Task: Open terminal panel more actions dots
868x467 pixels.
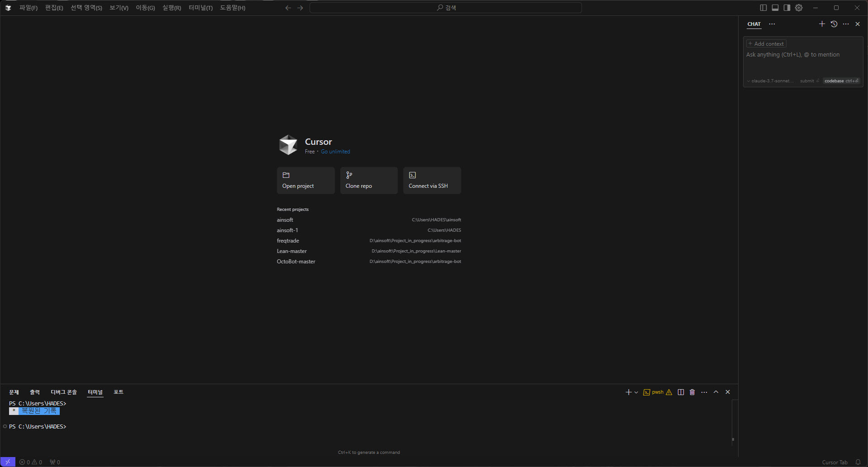Action: (704, 392)
